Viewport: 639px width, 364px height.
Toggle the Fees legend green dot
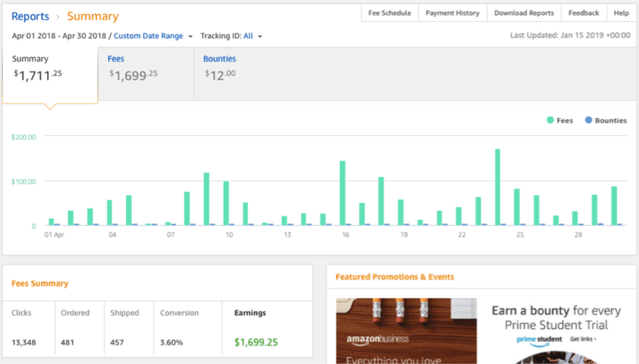coord(550,120)
